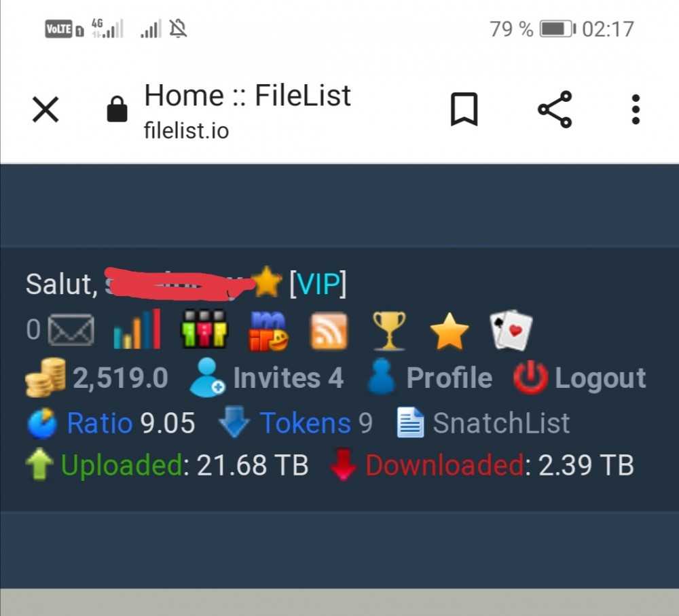This screenshot has width=679, height=616.
Task: Click the star icon beside the trophy
Action: (449, 331)
